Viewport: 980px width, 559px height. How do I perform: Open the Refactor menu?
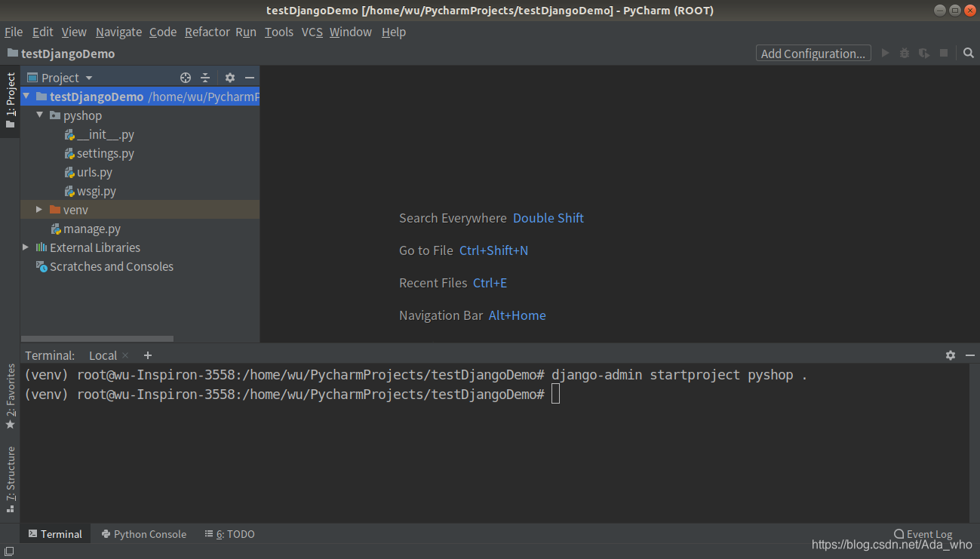(207, 32)
